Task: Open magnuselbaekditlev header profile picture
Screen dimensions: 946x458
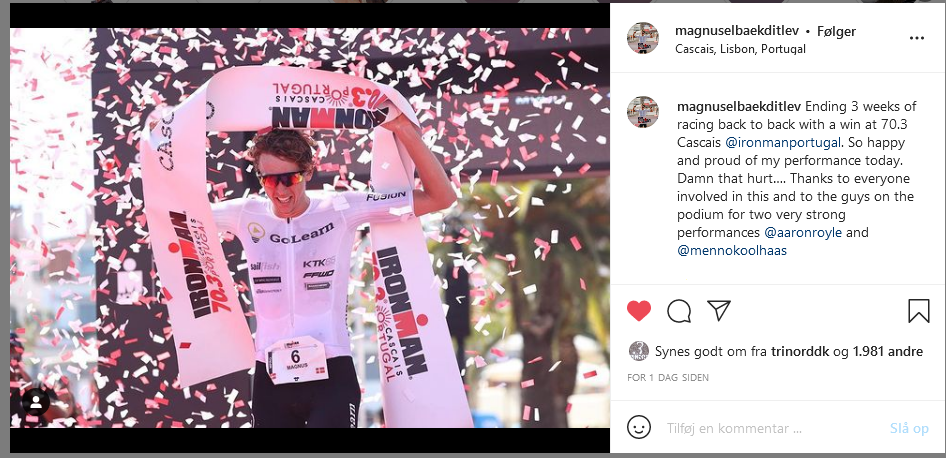Action: point(643,38)
